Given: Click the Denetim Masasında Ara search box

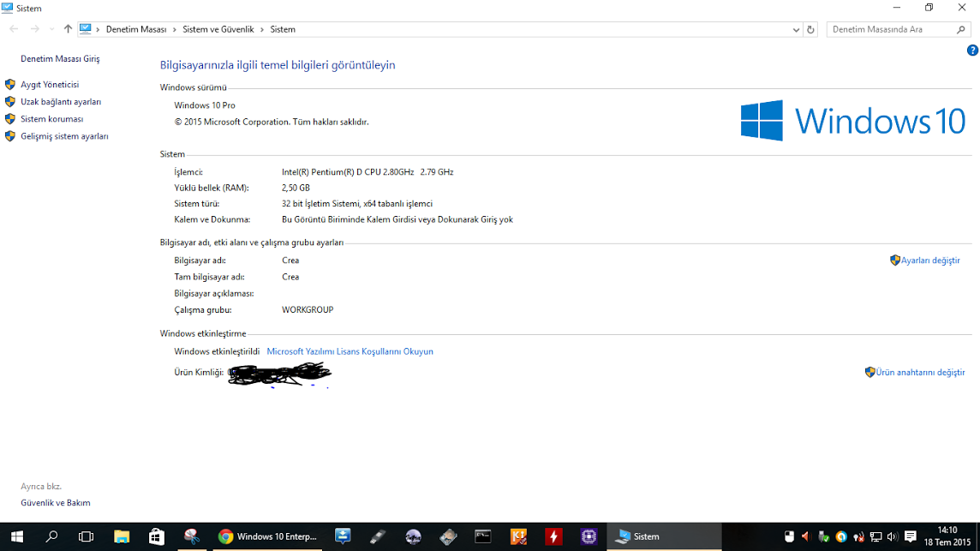Looking at the screenshot, I should tap(898, 29).
